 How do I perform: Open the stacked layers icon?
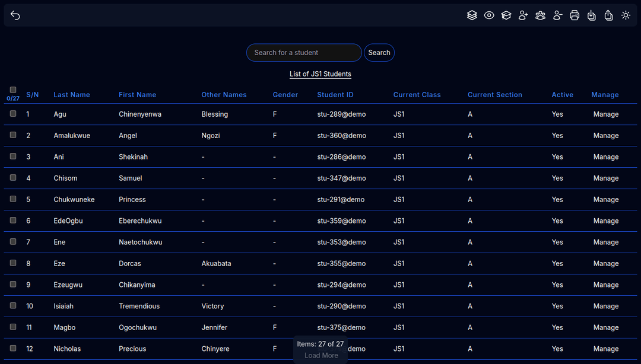[x=472, y=15]
